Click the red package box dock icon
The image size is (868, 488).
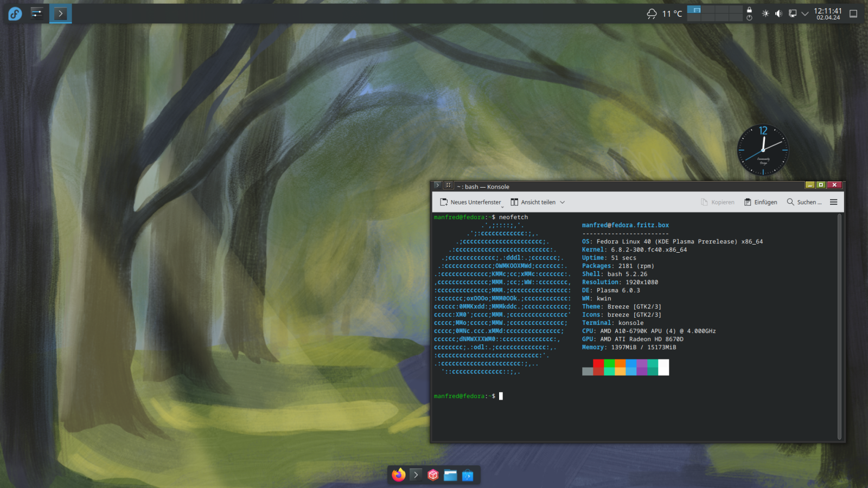pos(433,475)
